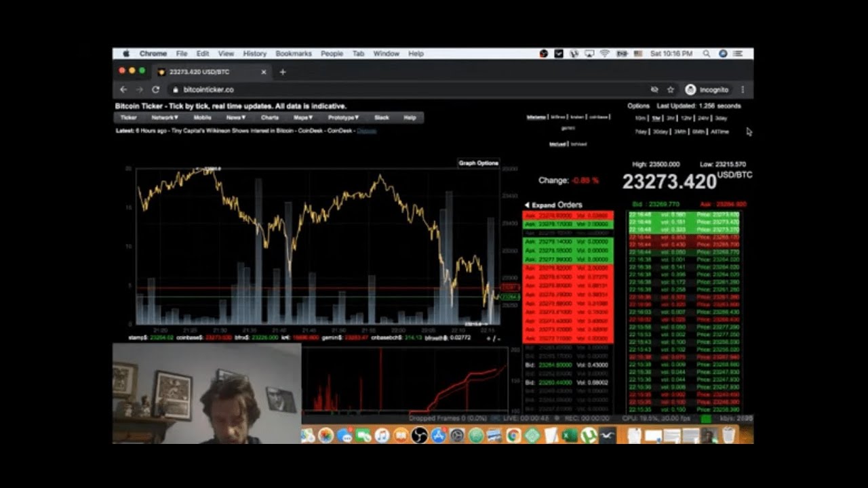Open the Apple menu

point(126,54)
